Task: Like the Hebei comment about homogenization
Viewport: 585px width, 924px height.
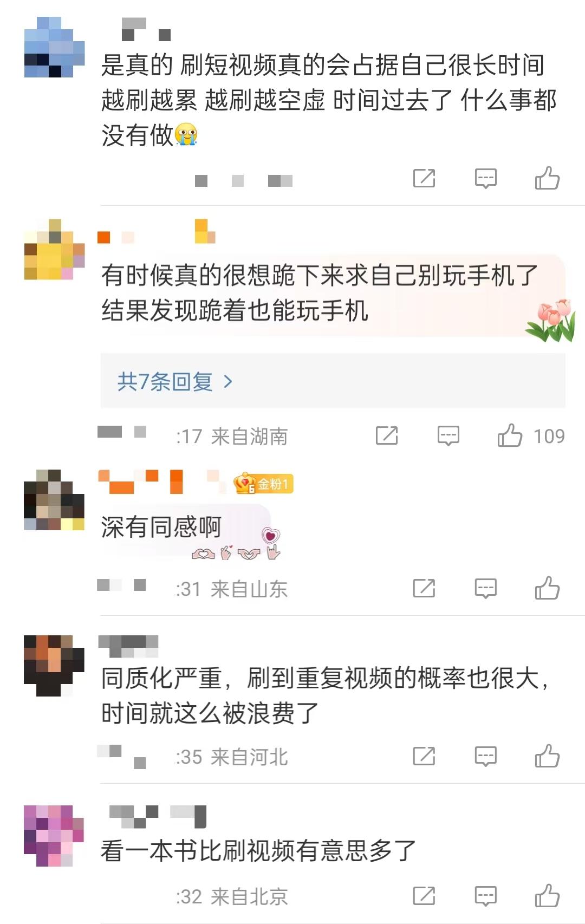Action: (547, 756)
